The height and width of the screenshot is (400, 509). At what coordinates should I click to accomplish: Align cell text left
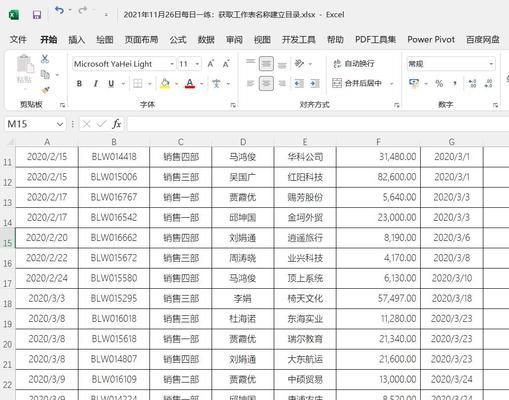(x=250, y=83)
